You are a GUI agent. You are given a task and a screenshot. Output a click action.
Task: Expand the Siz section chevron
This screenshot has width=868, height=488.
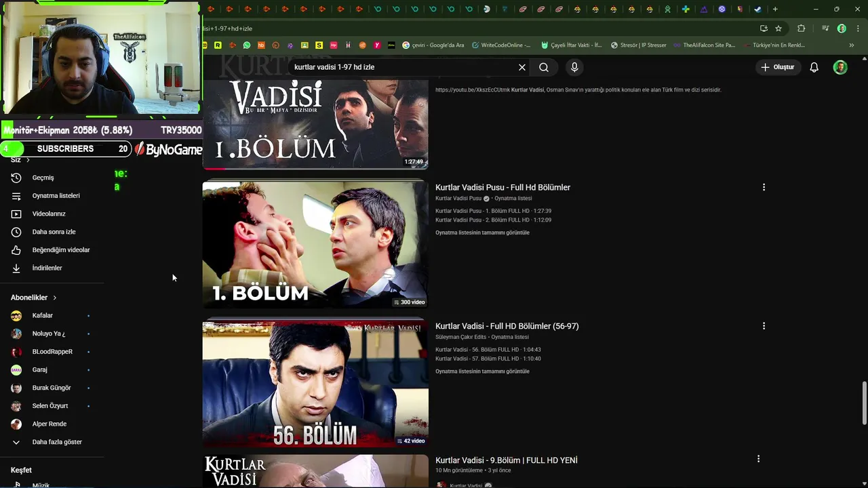tap(28, 160)
